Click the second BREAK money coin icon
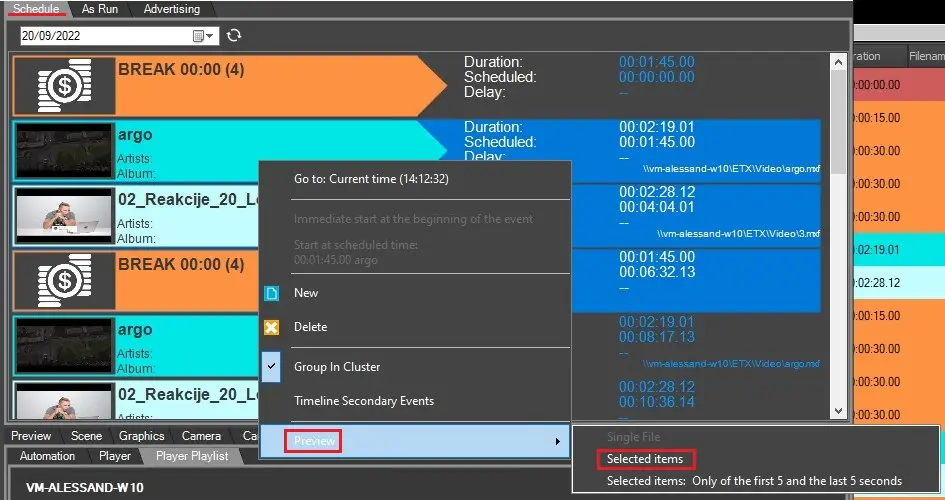 pos(64,280)
